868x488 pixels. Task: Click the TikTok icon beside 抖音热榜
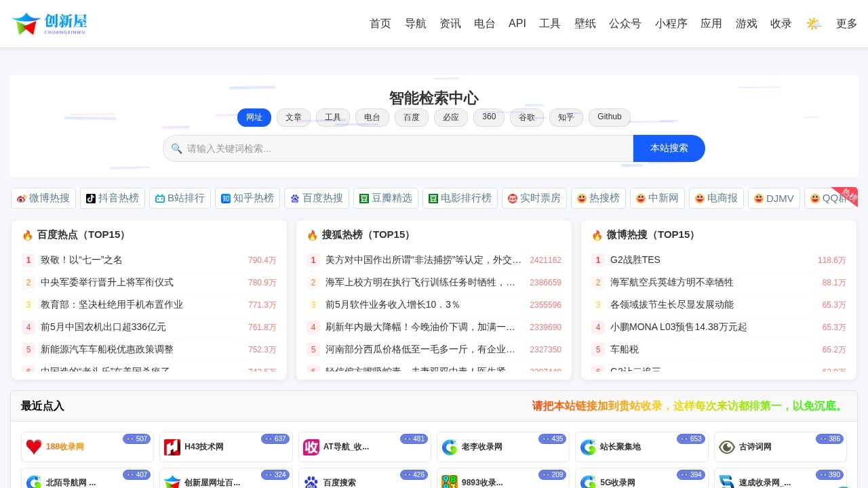click(91, 199)
